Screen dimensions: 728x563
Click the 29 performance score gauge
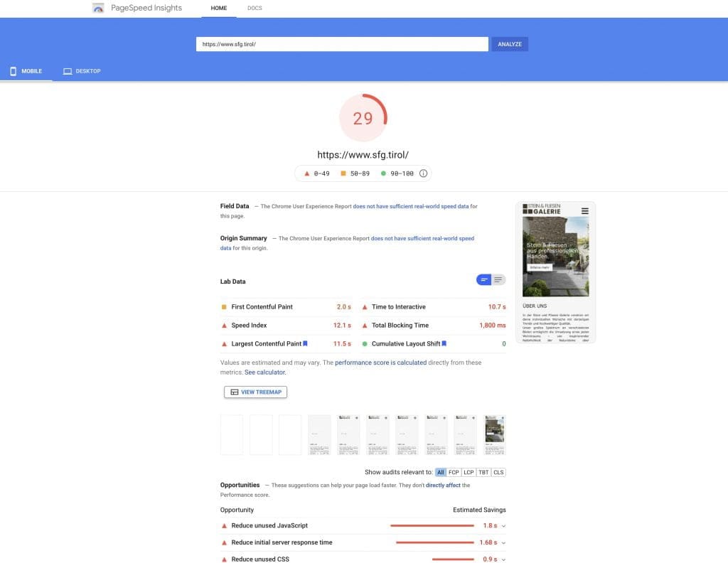(363, 118)
